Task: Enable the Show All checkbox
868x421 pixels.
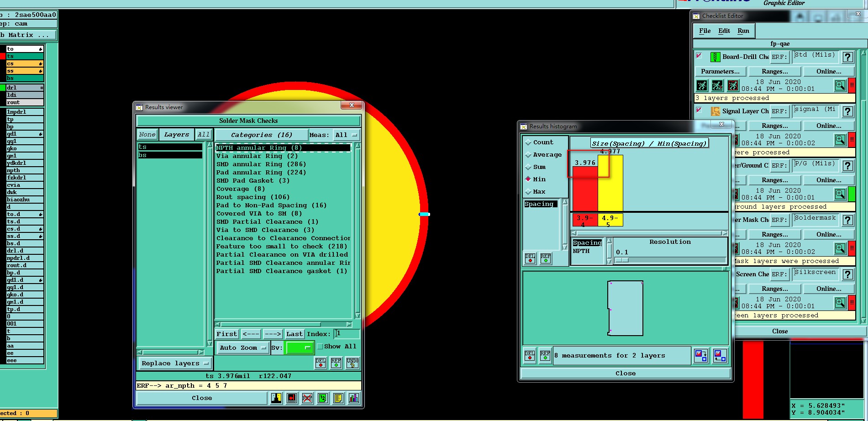Action: (x=320, y=347)
